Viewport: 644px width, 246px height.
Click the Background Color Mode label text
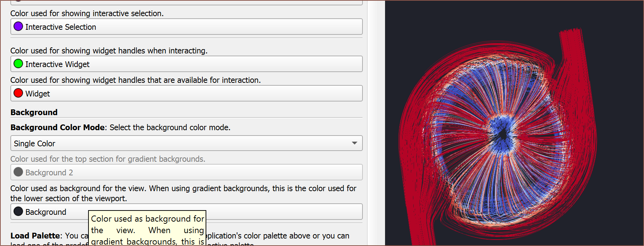[x=57, y=127]
